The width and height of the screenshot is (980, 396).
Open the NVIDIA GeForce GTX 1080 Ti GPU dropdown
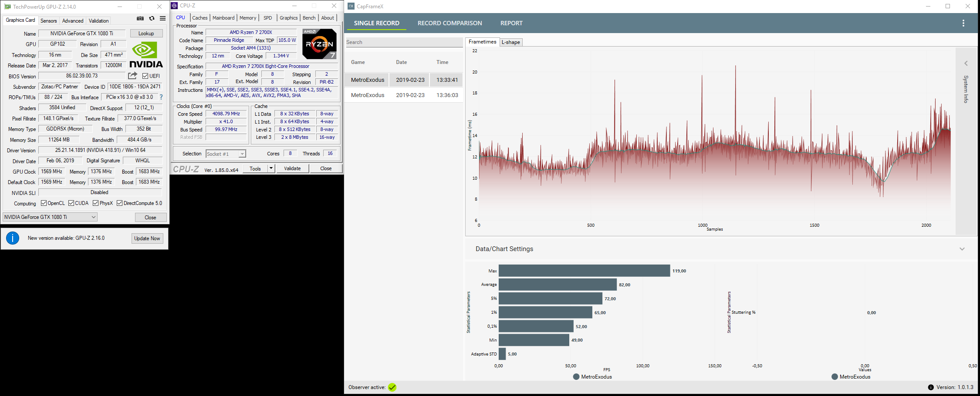[x=50, y=217]
